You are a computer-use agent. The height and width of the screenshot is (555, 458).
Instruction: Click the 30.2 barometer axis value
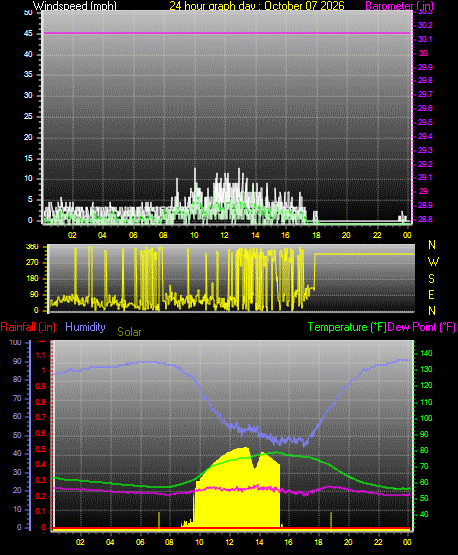425,25
